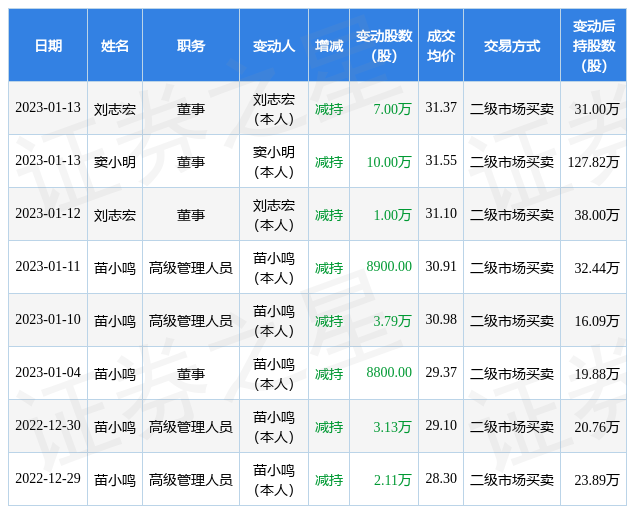Click the average price 30.98

tap(441, 320)
